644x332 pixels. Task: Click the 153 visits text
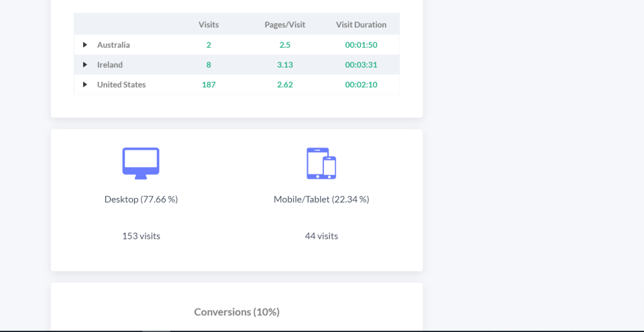click(x=141, y=236)
